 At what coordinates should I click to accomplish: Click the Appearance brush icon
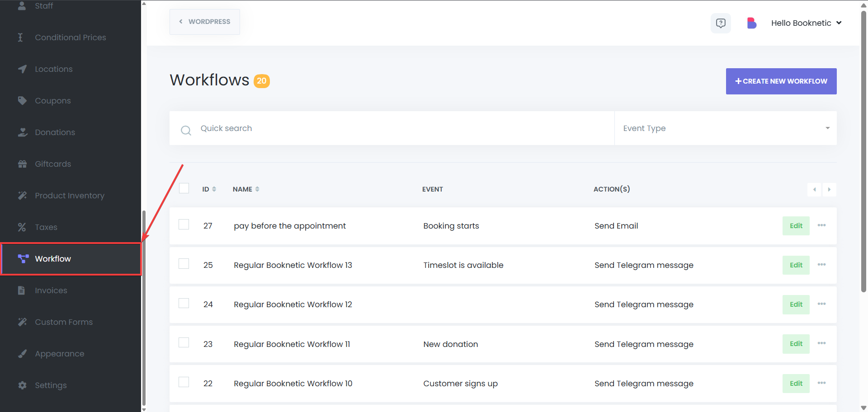click(x=22, y=354)
